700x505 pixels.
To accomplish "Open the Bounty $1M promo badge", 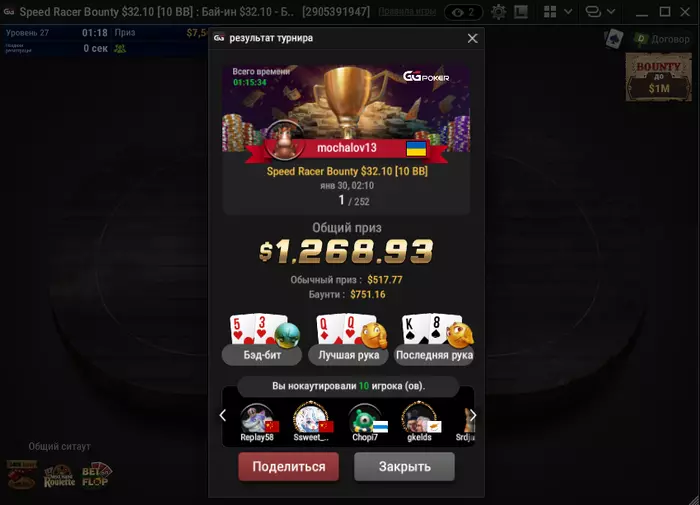I will [x=659, y=77].
